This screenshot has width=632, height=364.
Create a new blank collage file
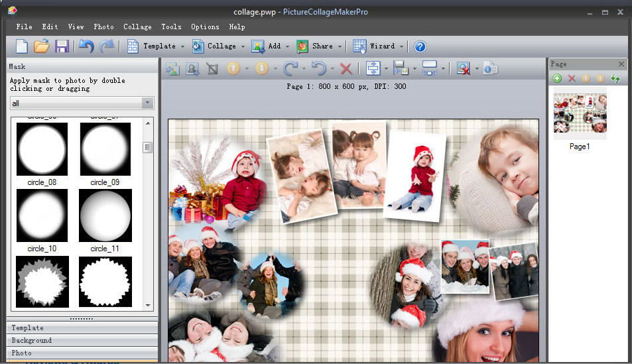coord(22,46)
